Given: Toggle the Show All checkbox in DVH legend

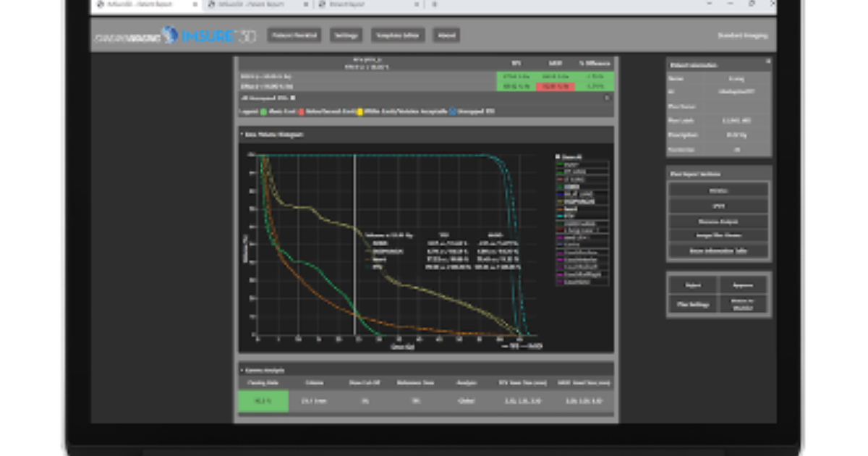Looking at the screenshot, I should pos(557,156).
